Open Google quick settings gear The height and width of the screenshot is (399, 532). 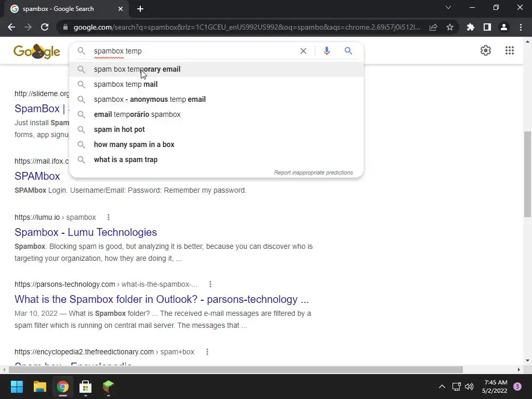[486, 50]
